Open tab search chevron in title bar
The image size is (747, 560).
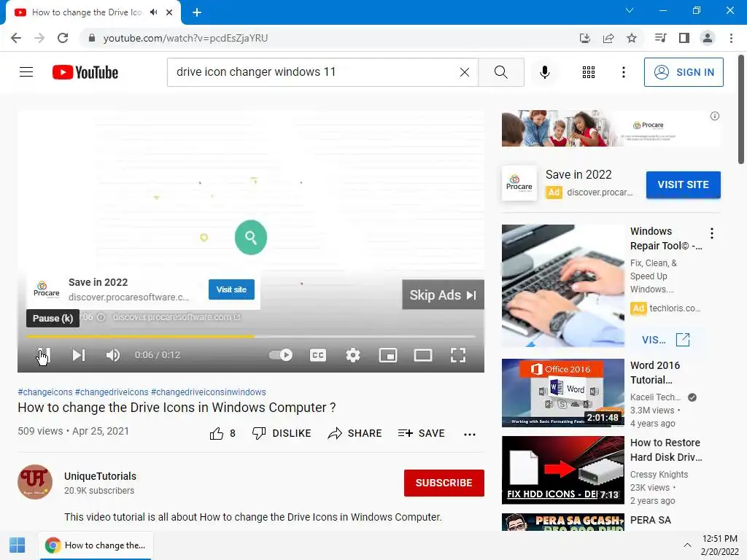click(630, 10)
